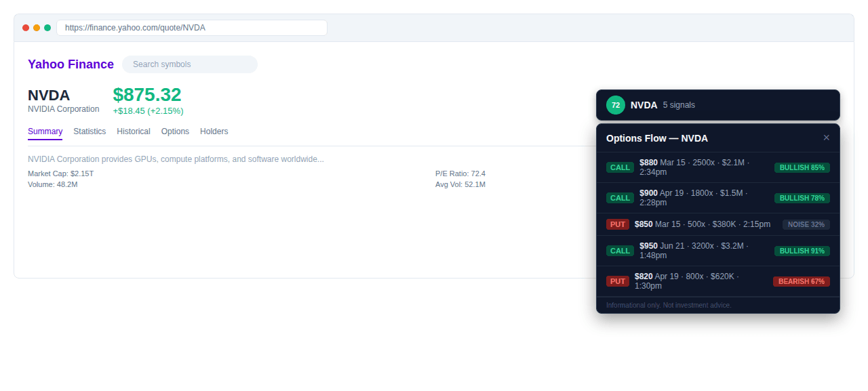Select the $820 Apr 19 put row
Image resolution: width=868 pixels, height=391 pixels.
[718, 281]
